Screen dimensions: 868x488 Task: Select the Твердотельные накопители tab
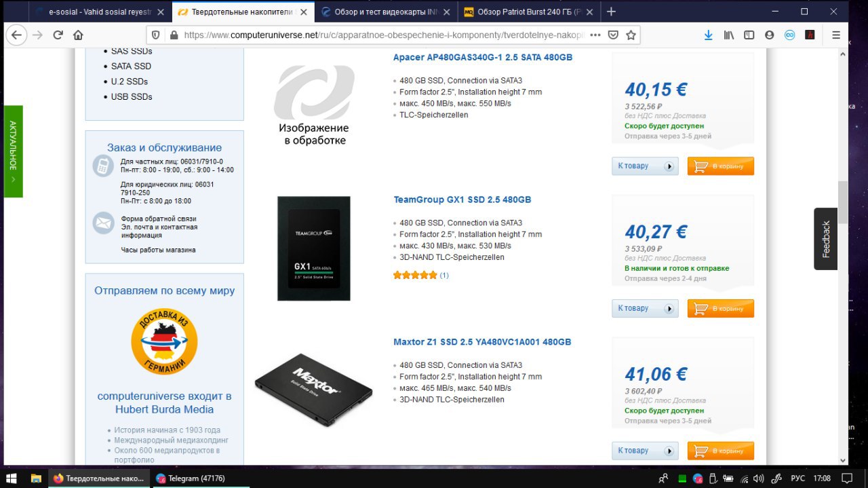click(x=242, y=12)
